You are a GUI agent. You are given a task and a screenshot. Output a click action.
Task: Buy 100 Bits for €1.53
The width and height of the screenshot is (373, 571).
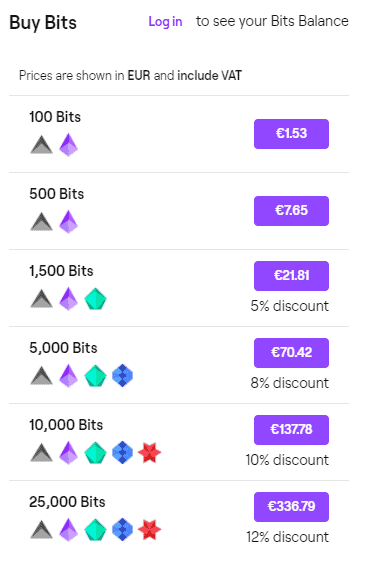[291, 134]
